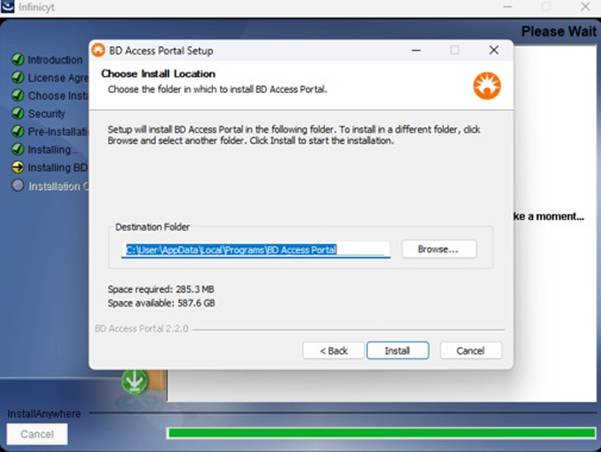
Task: Click the green checkmark beside Security
Action: click(x=17, y=114)
